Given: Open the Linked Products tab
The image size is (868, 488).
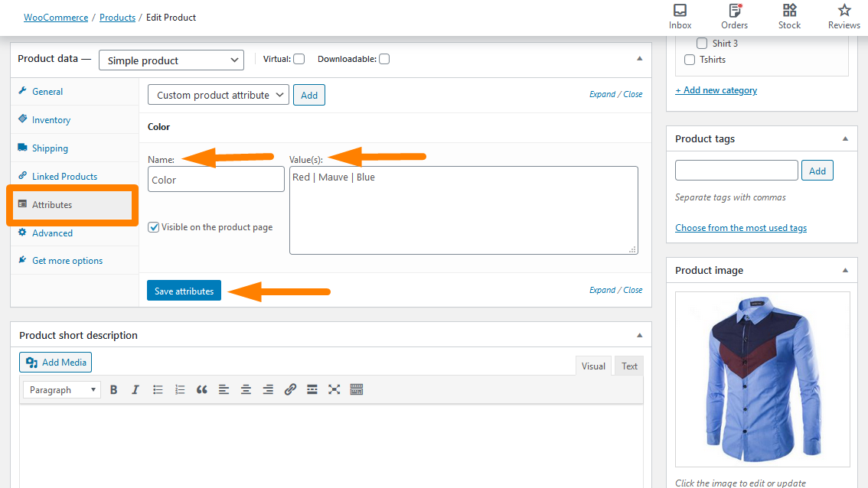Looking at the screenshot, I should (75, 176).
